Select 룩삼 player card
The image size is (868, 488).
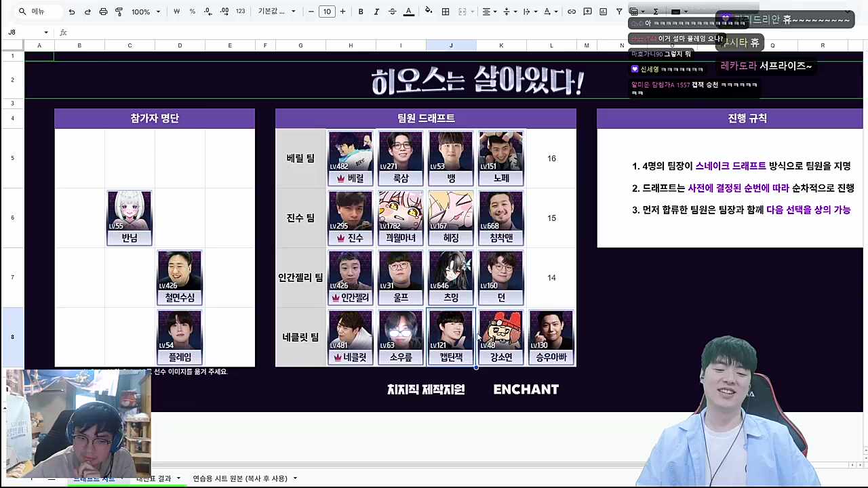(401, 158)
